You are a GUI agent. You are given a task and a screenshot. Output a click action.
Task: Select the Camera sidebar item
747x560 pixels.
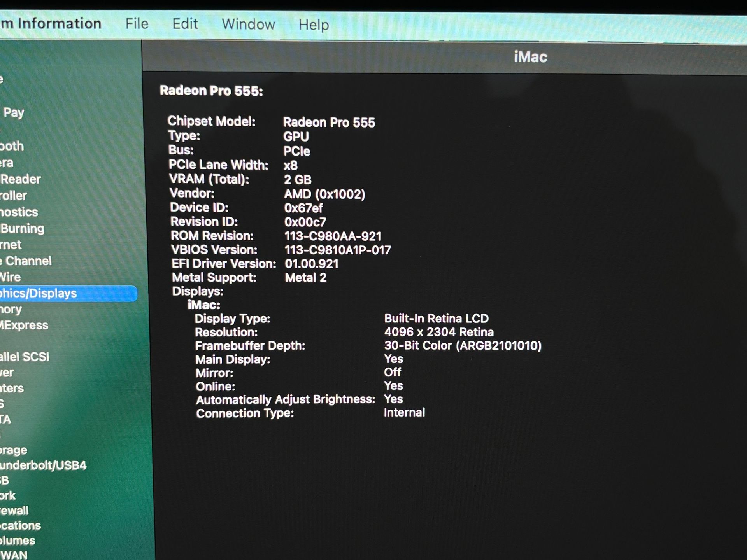[x=7, y=163]
